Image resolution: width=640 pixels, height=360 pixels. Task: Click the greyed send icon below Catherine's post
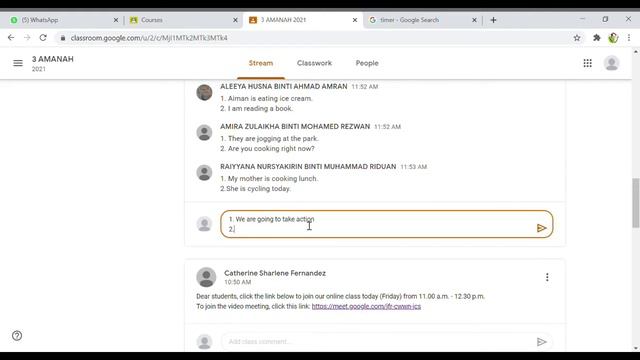point(541,342)
